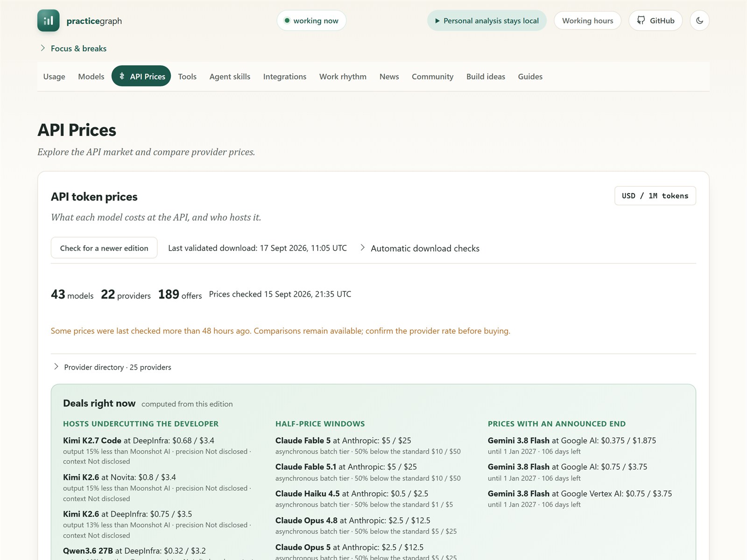
Task: Click Half-price windows heading
Action: point(320,424)
